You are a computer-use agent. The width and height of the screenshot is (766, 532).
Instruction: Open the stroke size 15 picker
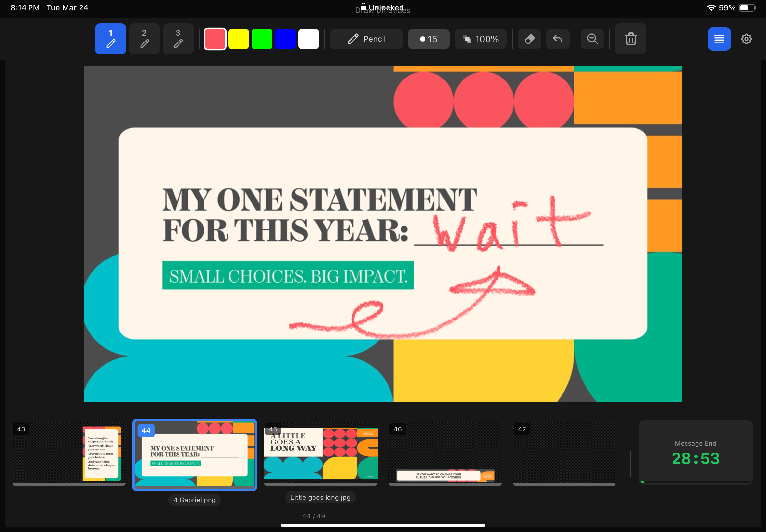(428, 39)
